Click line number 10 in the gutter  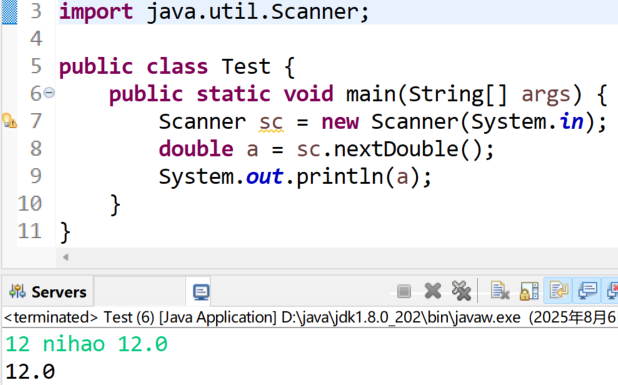[x=30, y=204]
